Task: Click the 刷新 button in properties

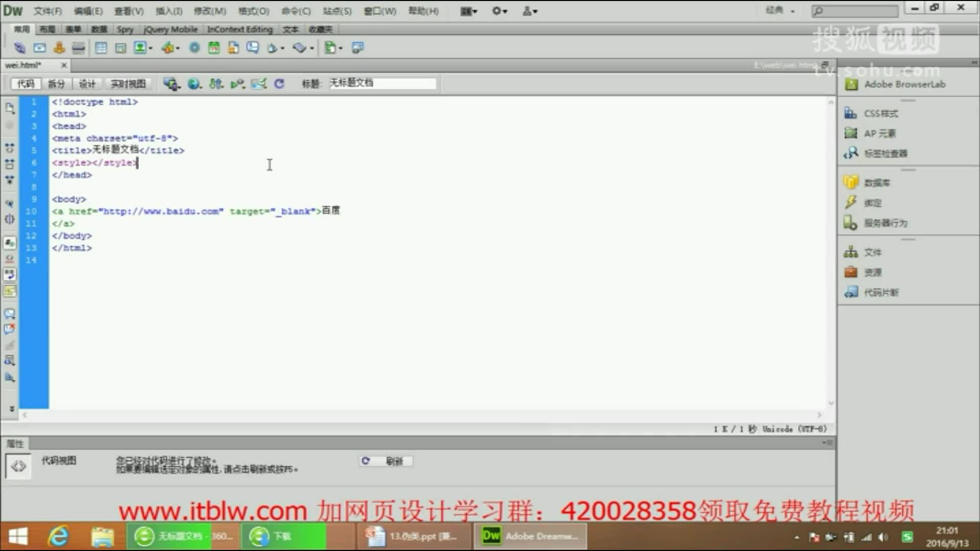Action: tap(385, 461)
